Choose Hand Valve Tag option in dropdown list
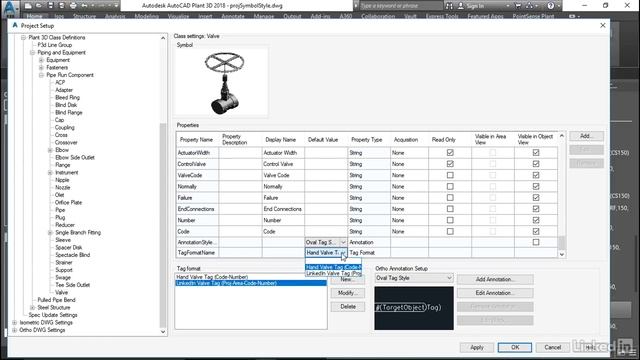Screen dimensions: 640x360 coord(333,267)
